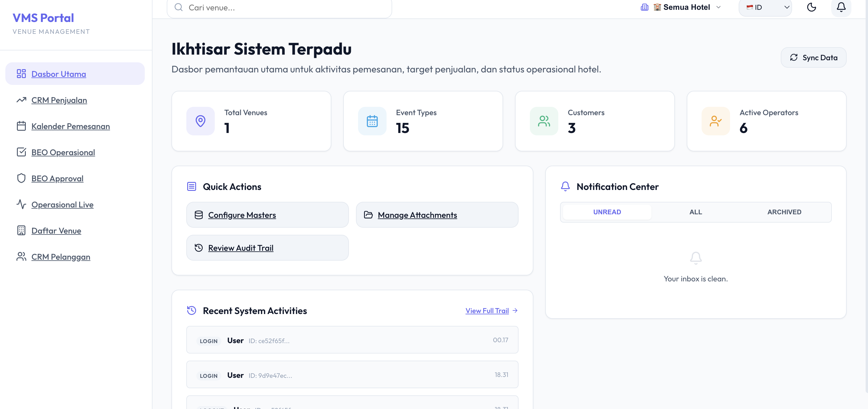Click the Ikhtisar Sistem Terpadu heading
868x409 pixels.
[x=261, y=49]
